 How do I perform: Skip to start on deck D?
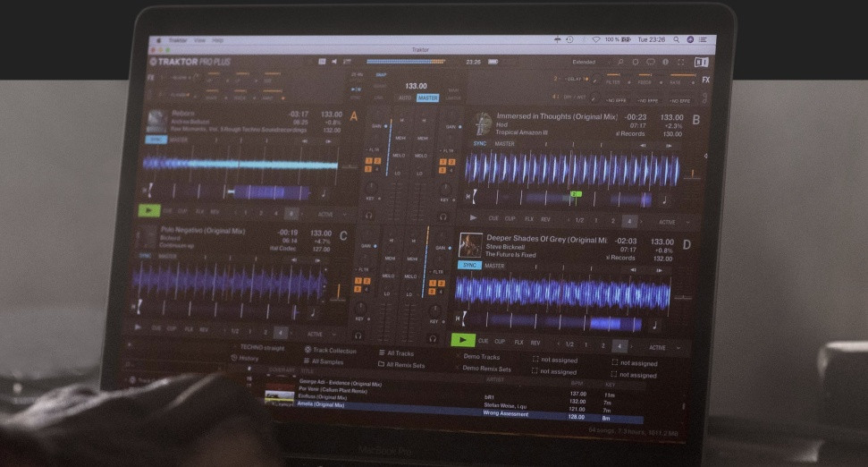click(x=459, y=318)
